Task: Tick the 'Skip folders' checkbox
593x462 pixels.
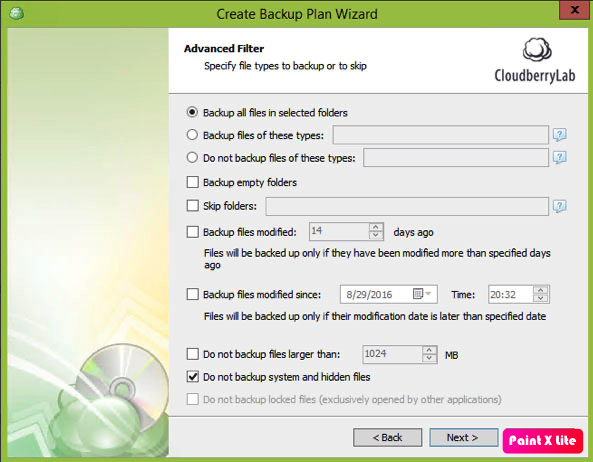Action: click(x=192, y=206)
